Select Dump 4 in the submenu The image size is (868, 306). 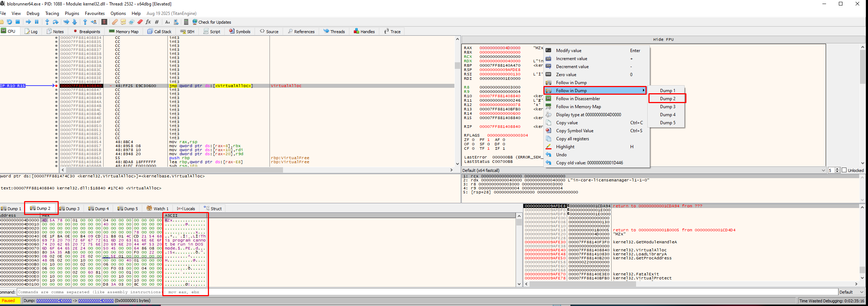(667, 114)
